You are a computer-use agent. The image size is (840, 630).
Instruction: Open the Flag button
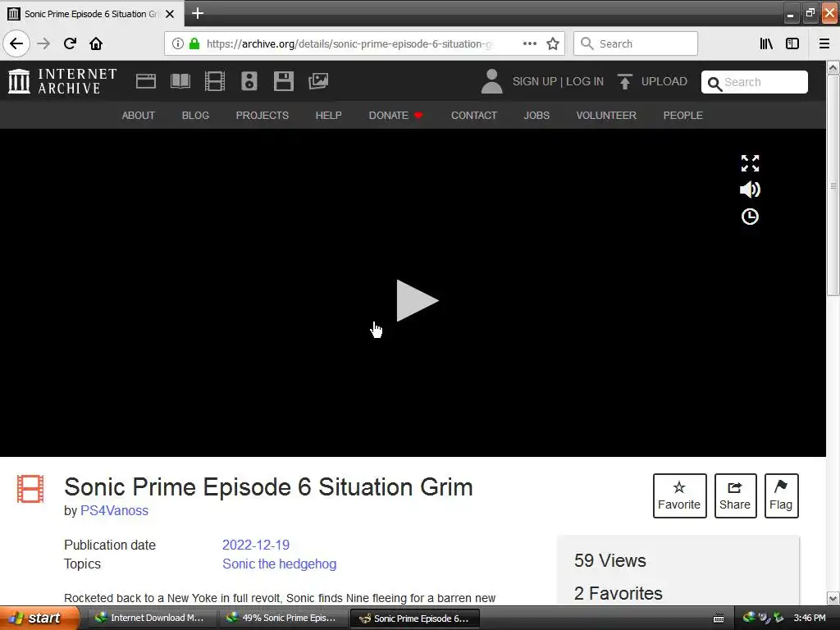coord(781,495)
